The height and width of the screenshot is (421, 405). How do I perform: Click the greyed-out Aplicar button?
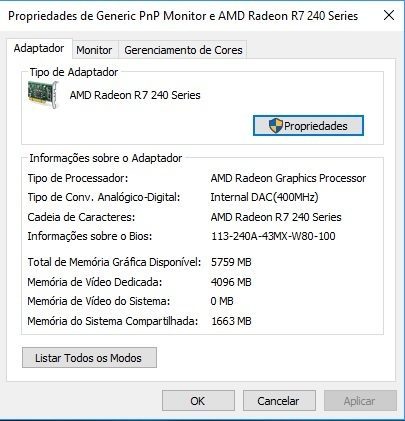point(360,401)
